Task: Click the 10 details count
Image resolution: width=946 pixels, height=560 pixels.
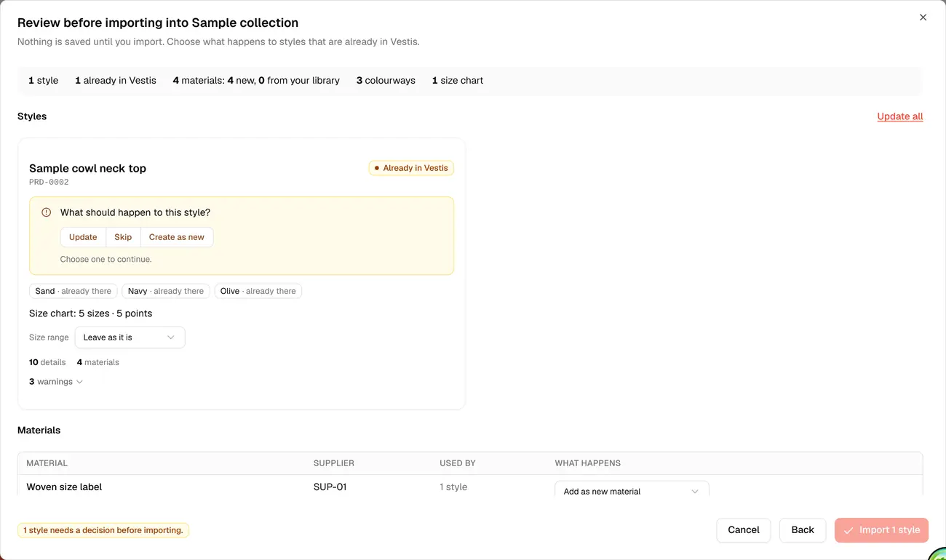Action: [47, 362]
